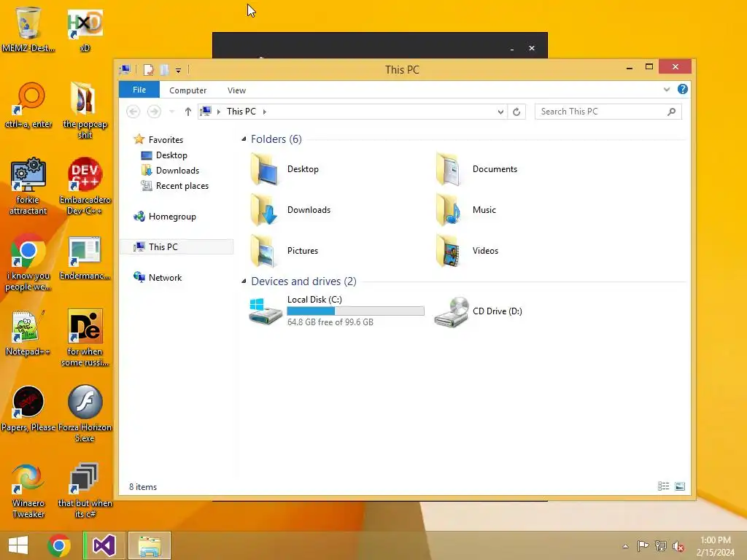This screenshot has height=560, width=747.
Task: Select the 'forkie attractant' desktop icon
Action: [28, 186]
